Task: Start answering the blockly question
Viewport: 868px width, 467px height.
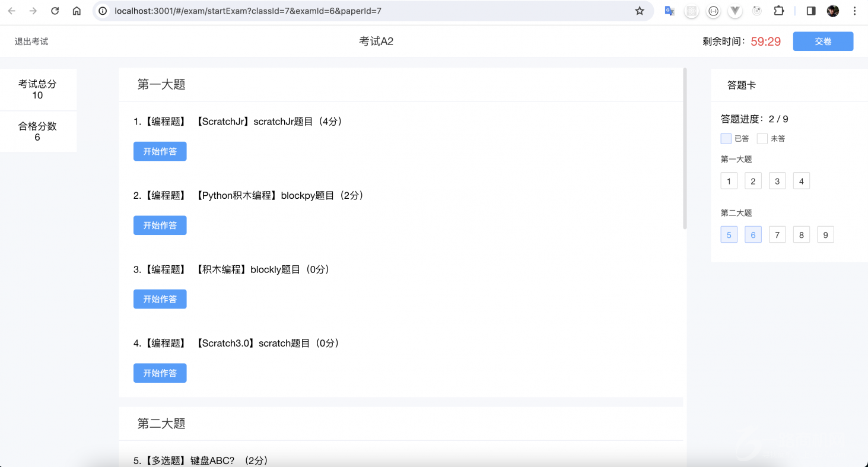Action: 160,299
